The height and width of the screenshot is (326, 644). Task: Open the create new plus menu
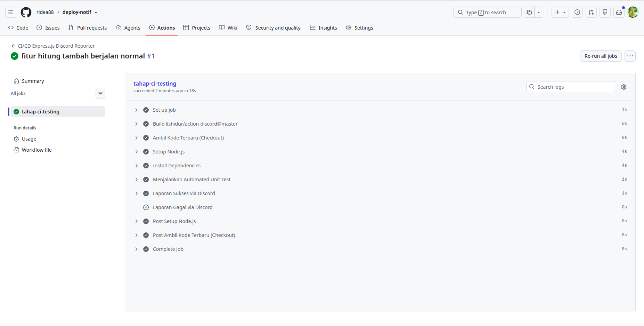coord(560,12)
